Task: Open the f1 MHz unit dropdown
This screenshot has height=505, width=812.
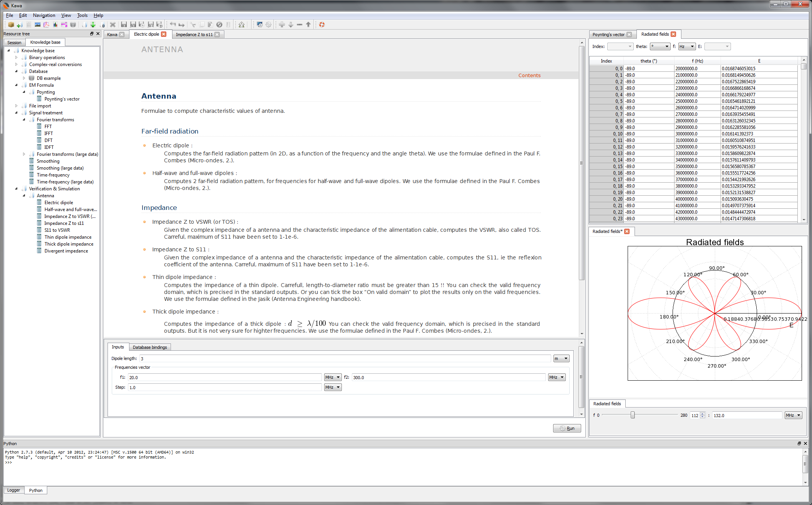Action: coord(333,377)
